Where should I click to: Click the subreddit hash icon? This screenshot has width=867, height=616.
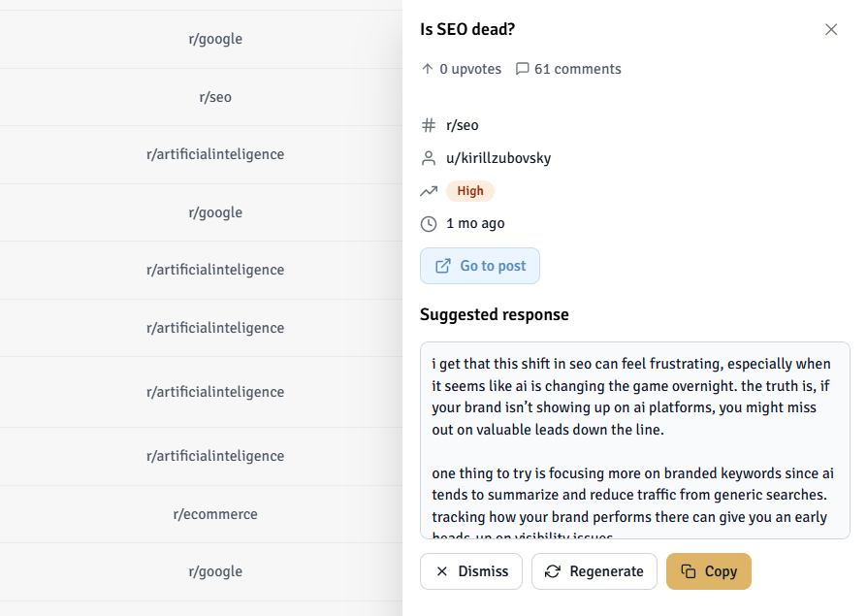(x=429, y=125)
